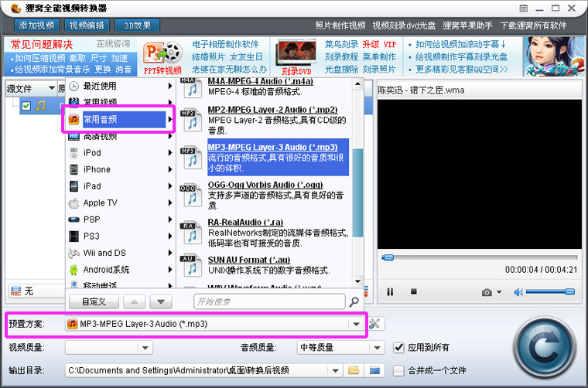Browse output folder with yellow folder icon

point(354,371)
